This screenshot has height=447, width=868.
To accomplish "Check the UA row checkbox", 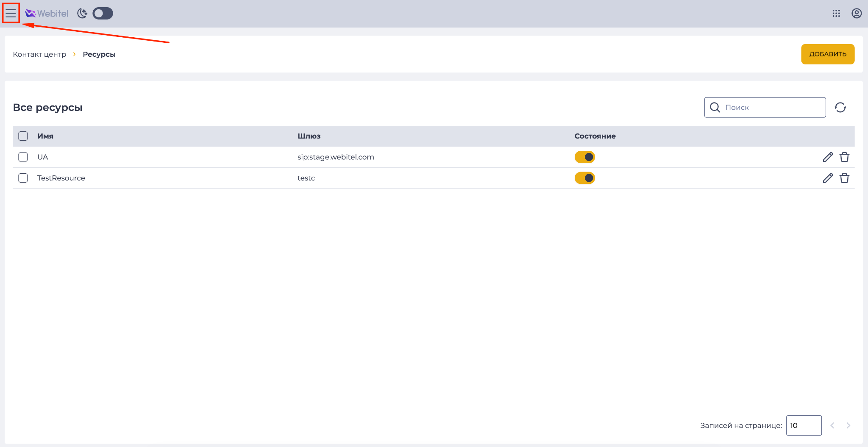I will pos(23,157).
